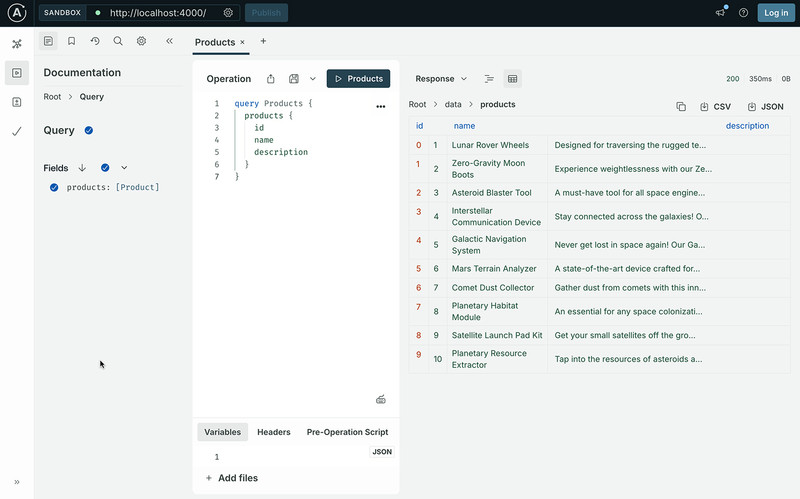Click Query in documentation breadcrumb
This screenshot has width=800, height=499.
91,96
